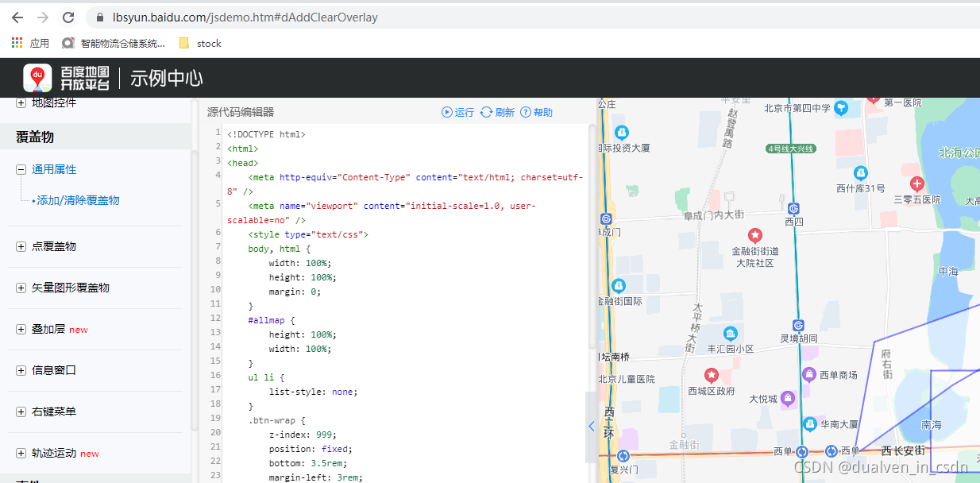Reload the page with refresh icon
Screen dimensions: 980x483
click(68, 17)
